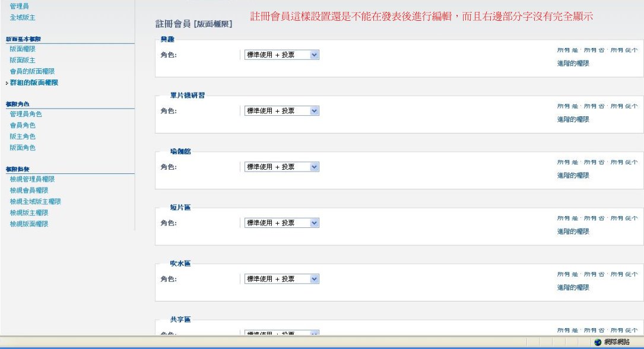Select 管理員角色 under the roles menu
Screen dimensions: 644x349
click(26, 114)
